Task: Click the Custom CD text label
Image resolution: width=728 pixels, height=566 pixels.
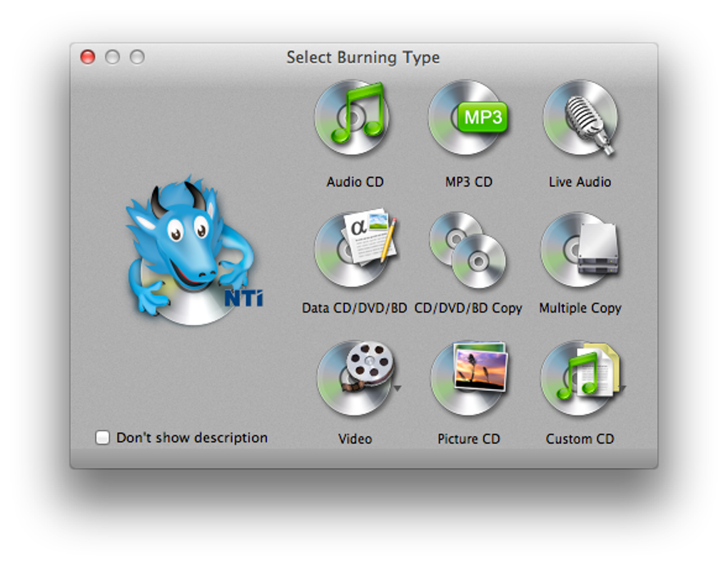Action: [580, 439]
